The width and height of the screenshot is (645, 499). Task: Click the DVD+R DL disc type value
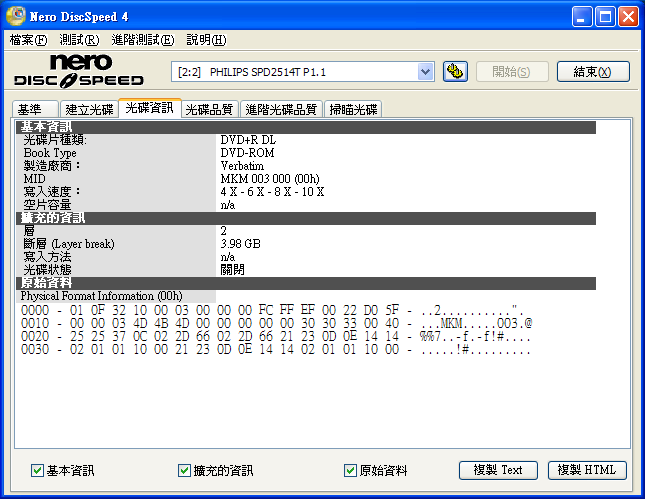click(x=248, y=140)
